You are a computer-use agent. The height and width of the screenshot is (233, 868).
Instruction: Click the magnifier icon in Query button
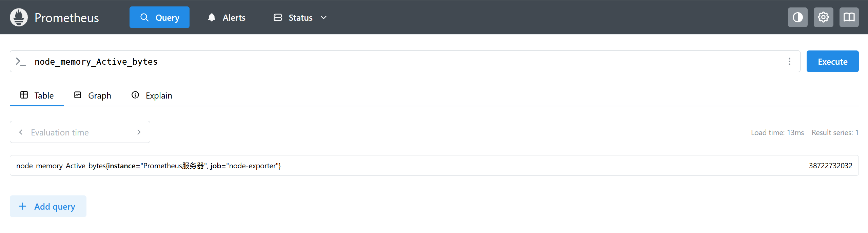tap(144, 18)
